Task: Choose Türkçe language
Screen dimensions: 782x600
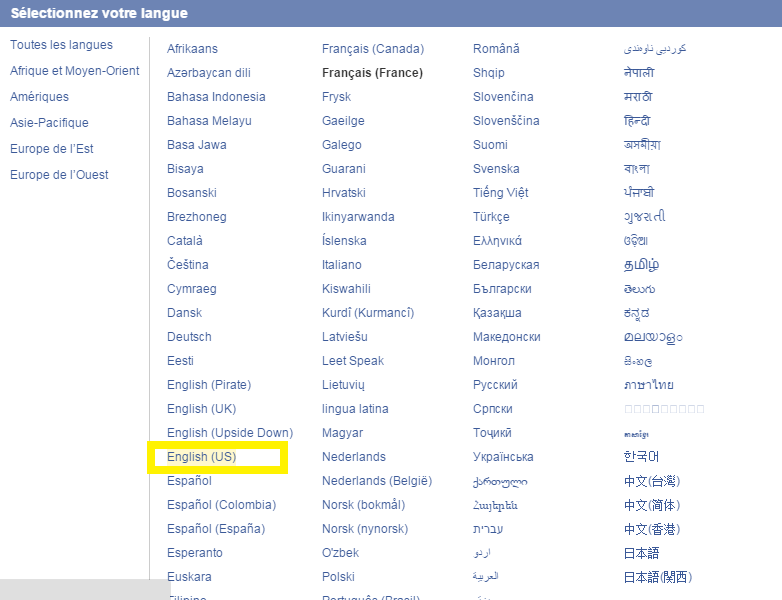Action: 491,216
